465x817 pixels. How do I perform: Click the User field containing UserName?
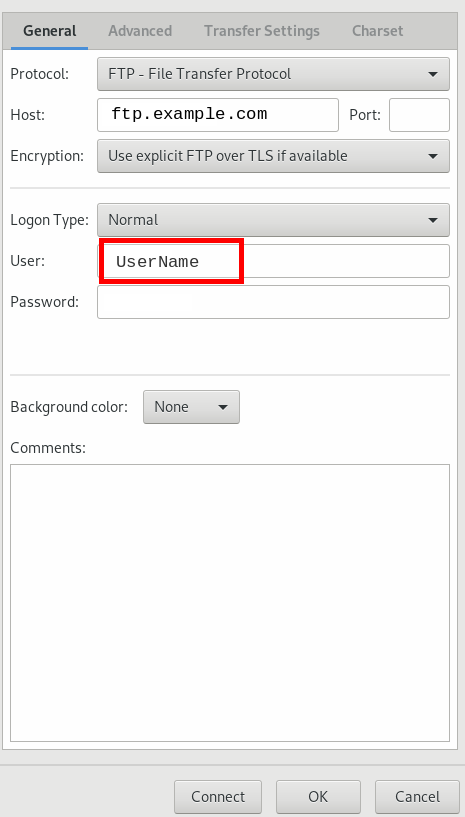click(x=273, y=261)
